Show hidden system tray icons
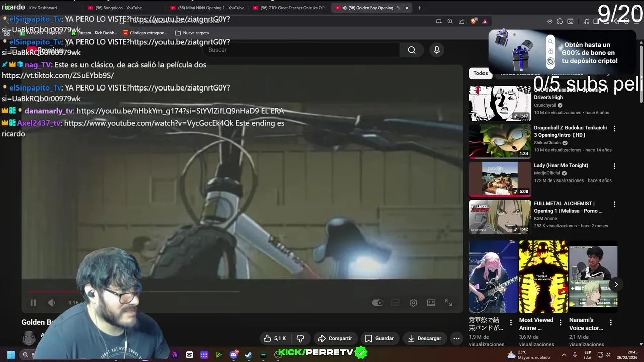This screenshot has height=362, width=644. [x=563, y=355]
